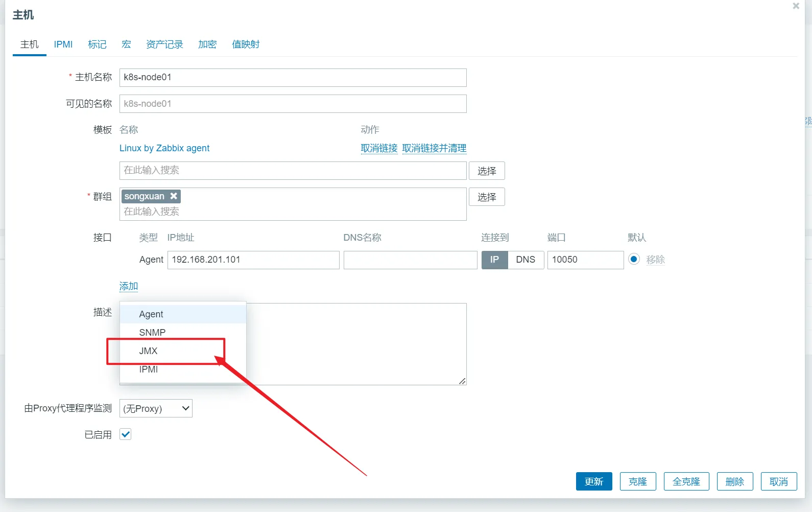Close the host dialog with X
This screenshot has width=812, height=512.
pos(796,6)
